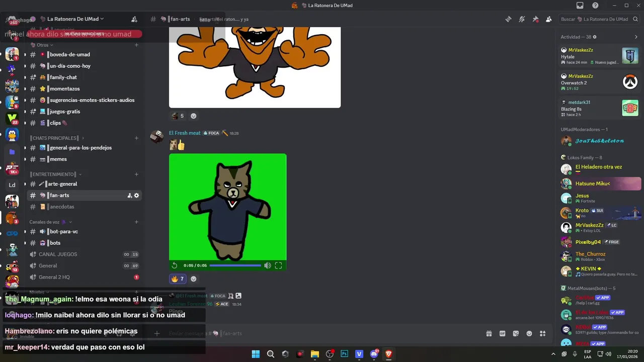Image resolution: width=644 pixels, height=362 pixels.
Task: Open the family-chat channel
Action: point(84,77)
